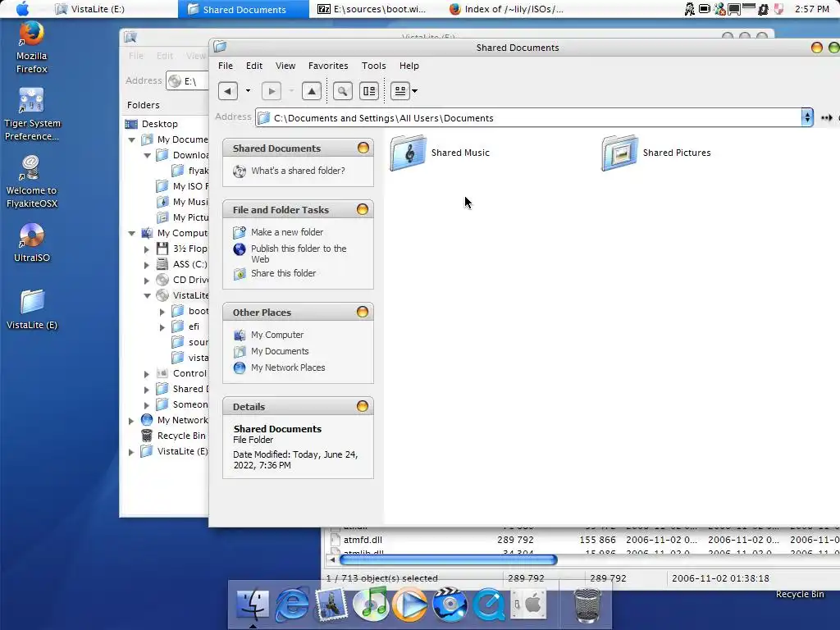Click Make a new folder
The width and height of the screenshot is (840, 630).
(286, 232)
